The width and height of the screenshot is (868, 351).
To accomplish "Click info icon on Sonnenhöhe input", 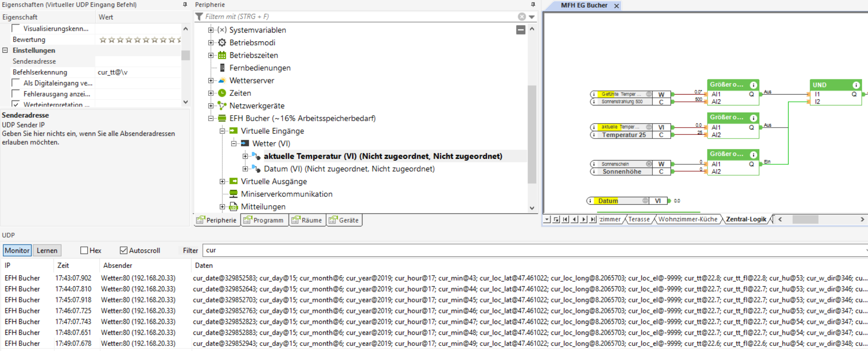I will pos(594,172).
